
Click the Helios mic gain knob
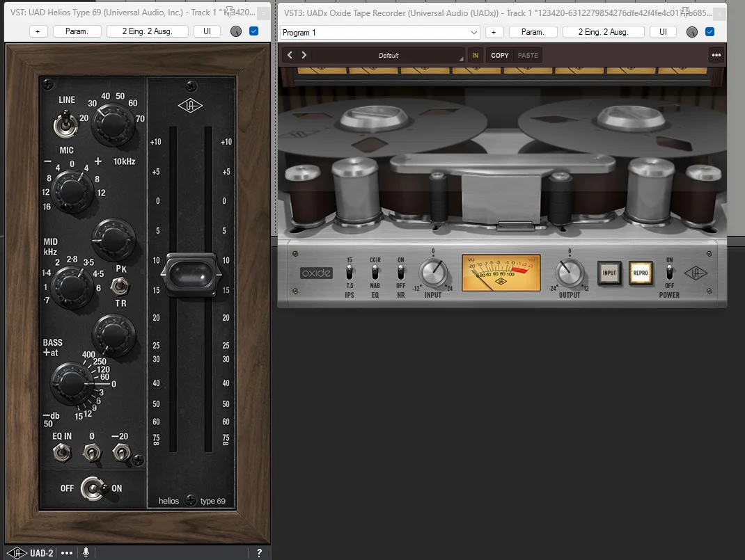[x=113, y=124]
